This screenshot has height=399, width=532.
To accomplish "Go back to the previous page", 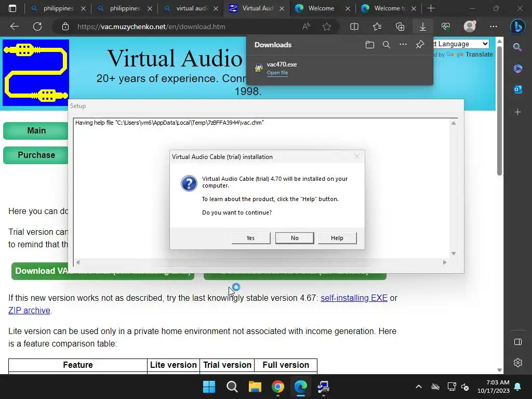I will (15, 26).
